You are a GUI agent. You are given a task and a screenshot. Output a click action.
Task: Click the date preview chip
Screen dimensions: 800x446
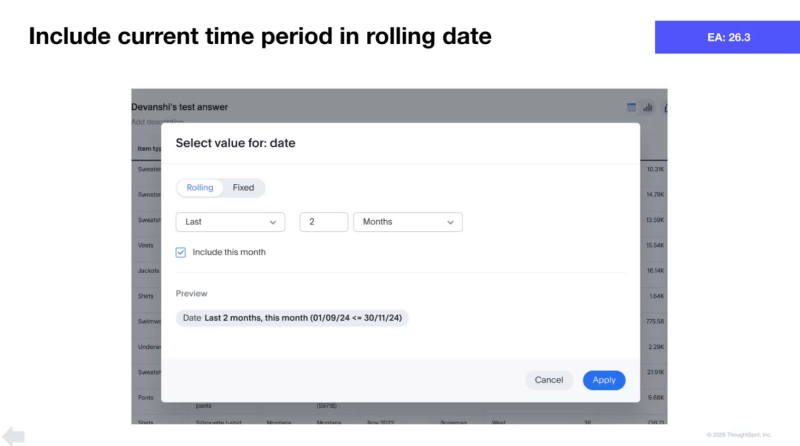pos(292,317)
